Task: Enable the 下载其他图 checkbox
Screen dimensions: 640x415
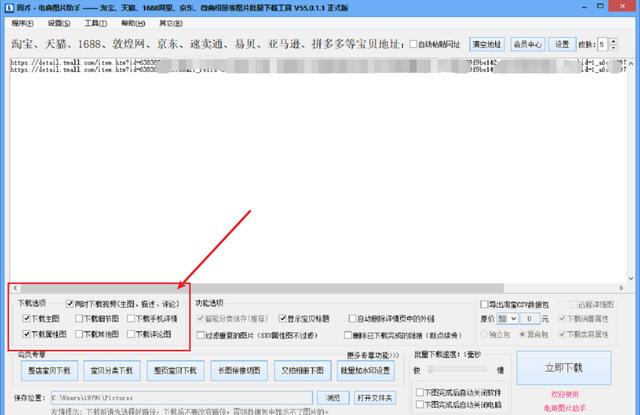Action: (x=79, y=334)
